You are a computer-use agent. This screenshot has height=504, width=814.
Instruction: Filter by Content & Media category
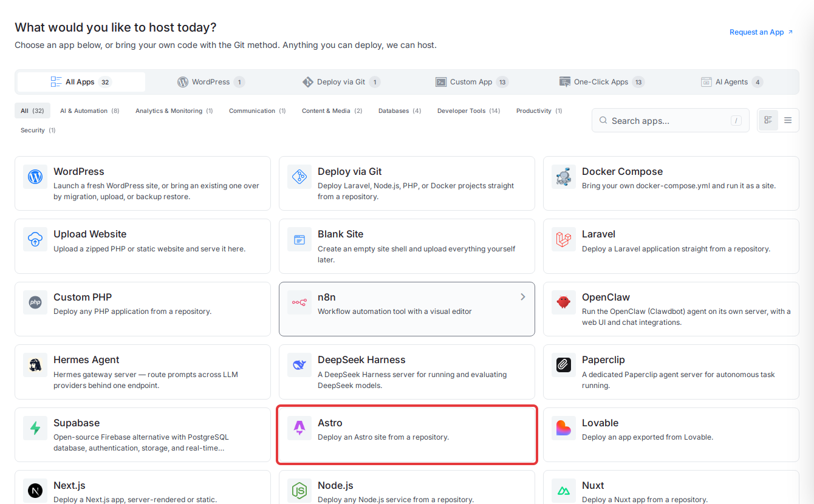tap(332, 111)
